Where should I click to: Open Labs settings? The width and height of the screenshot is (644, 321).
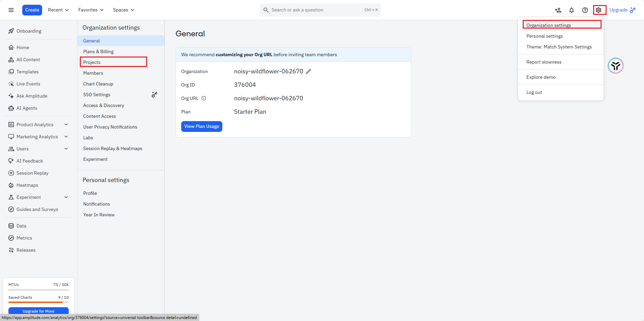click(x=121, y=138)
